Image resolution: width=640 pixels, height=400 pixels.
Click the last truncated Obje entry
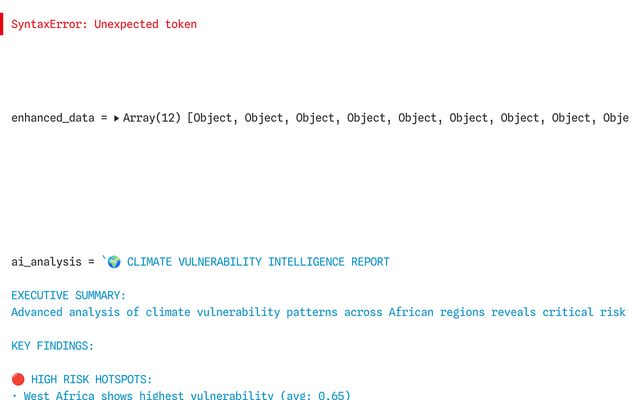pos(615,118)
